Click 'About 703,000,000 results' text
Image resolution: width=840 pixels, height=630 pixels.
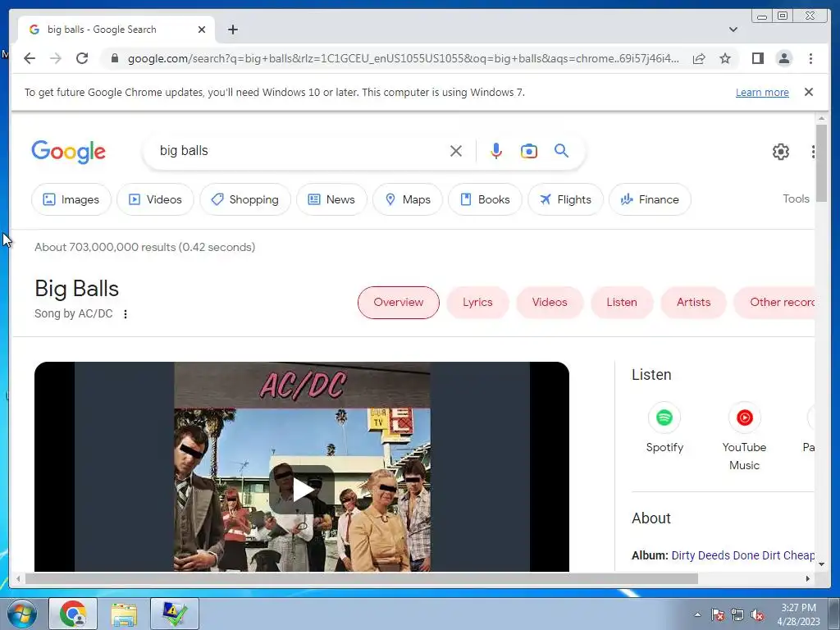[105, 247]
